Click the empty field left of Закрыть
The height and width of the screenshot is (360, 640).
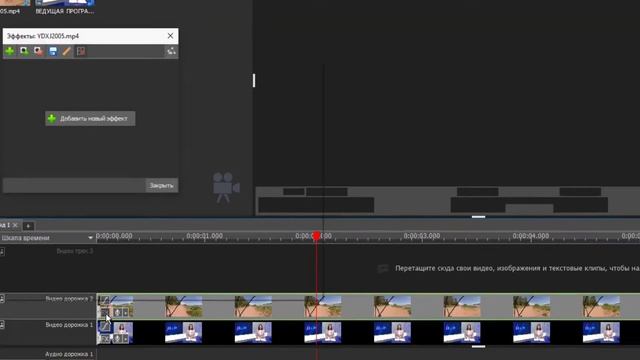coord(74,185)
